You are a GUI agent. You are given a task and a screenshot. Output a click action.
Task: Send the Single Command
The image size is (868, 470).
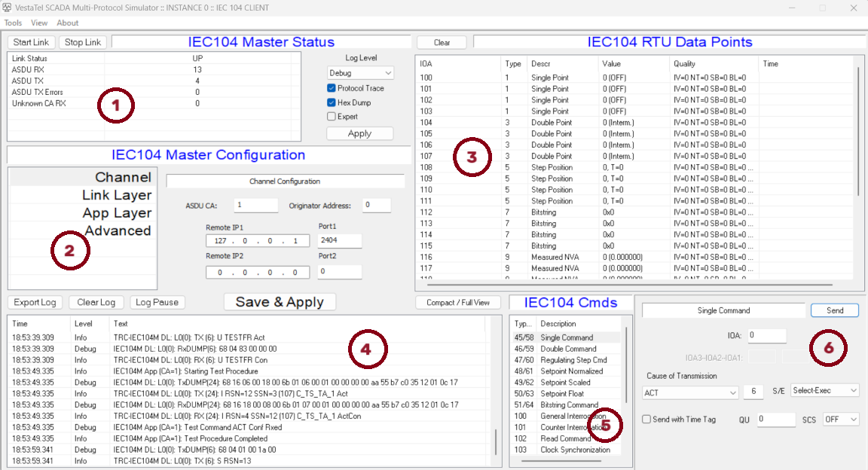point(834,310)
